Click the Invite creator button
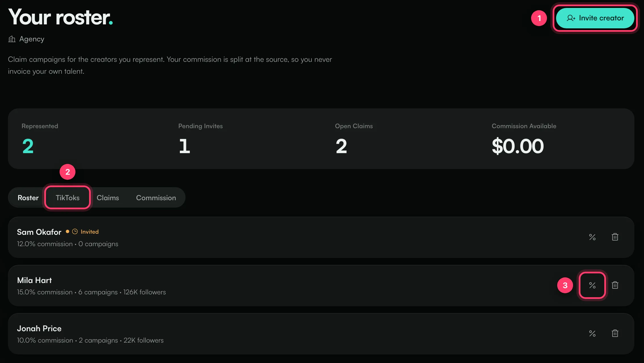This screenshot has width=644, height=363. pos(595,18)
